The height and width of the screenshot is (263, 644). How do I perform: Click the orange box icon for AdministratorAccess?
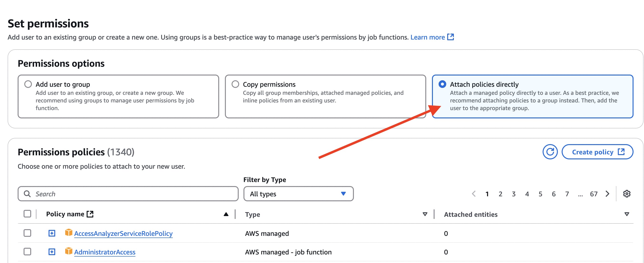click(x=69, y=251)
